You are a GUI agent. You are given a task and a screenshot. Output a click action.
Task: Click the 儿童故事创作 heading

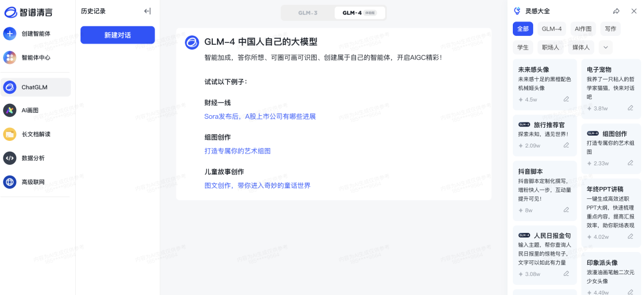224,171
